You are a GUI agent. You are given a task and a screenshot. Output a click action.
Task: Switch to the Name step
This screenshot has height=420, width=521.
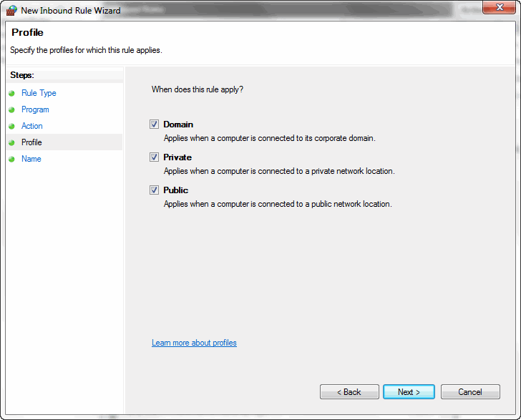point(31,159)
